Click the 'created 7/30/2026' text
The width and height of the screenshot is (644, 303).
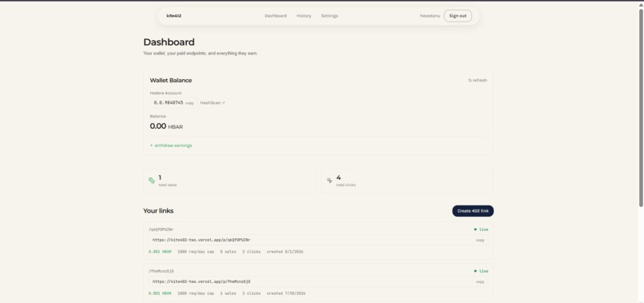point(286,293)
